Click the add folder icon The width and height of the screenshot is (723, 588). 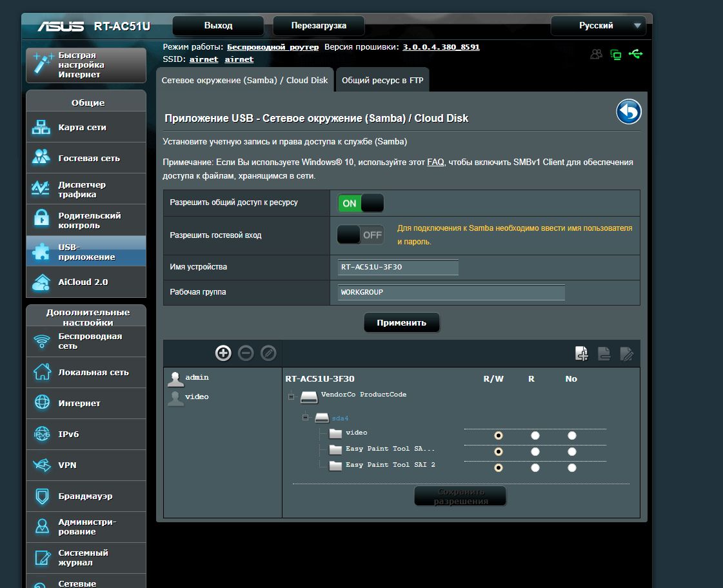point(582,353)
